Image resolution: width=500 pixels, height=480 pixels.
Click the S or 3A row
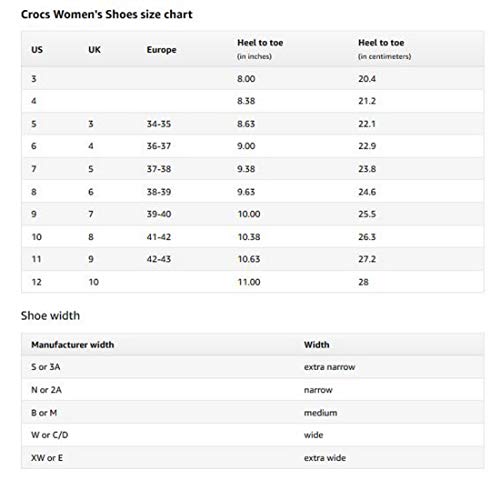[252, 367]
